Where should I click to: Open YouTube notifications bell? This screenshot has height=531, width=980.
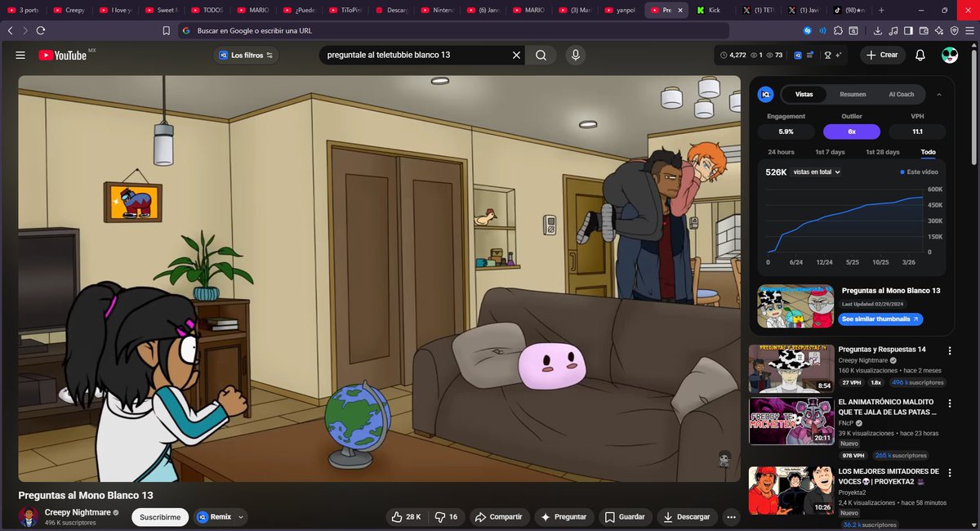point(920,56)
